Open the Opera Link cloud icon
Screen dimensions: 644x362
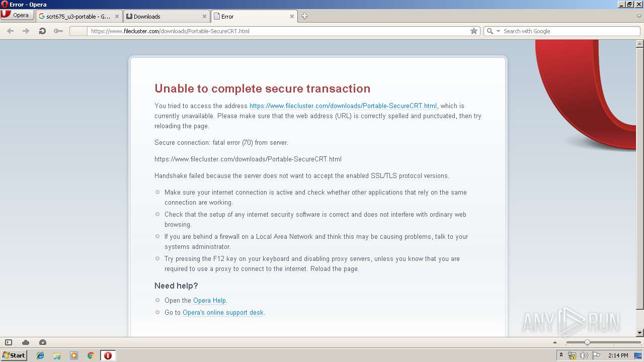click(26, 342)
